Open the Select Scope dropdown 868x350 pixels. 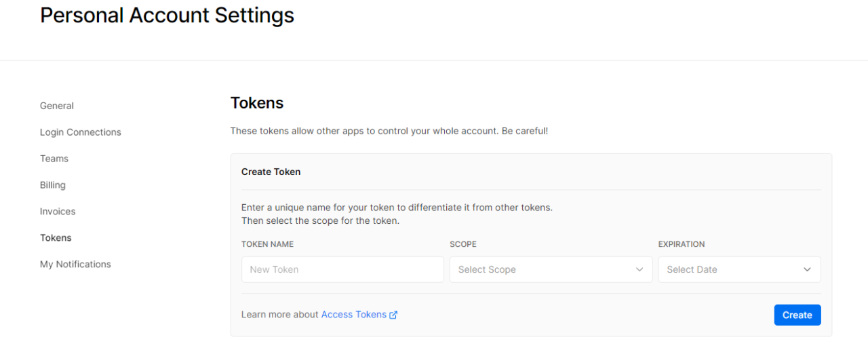[542, 269]
